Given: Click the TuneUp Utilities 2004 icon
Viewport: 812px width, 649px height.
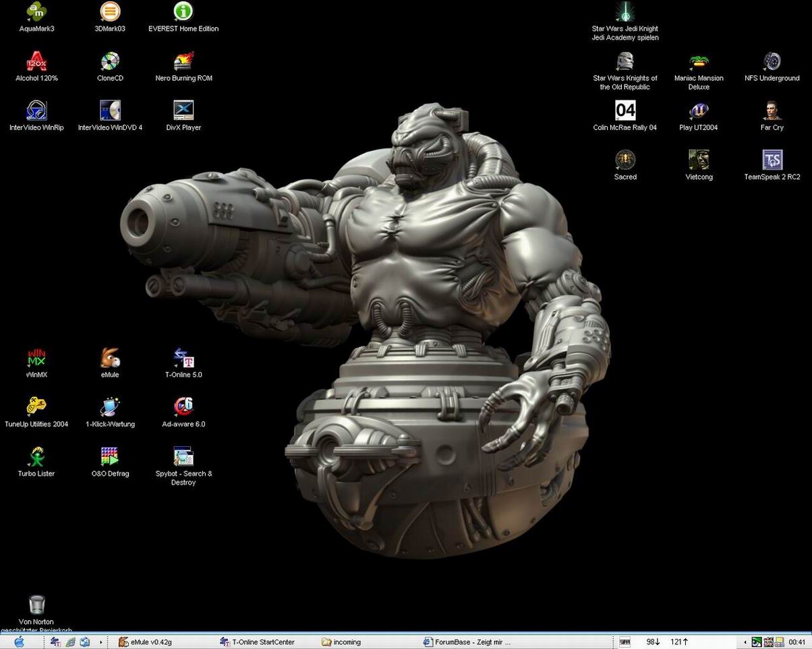Looking at the screenshot, I should click(x=36, y=407).
